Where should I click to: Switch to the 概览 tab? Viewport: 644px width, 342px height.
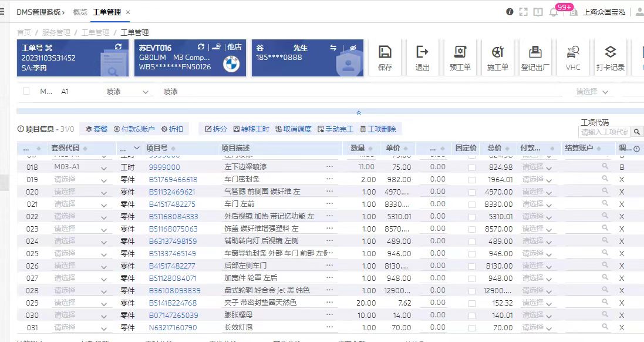pyautogui.click(x=80, y=12)
